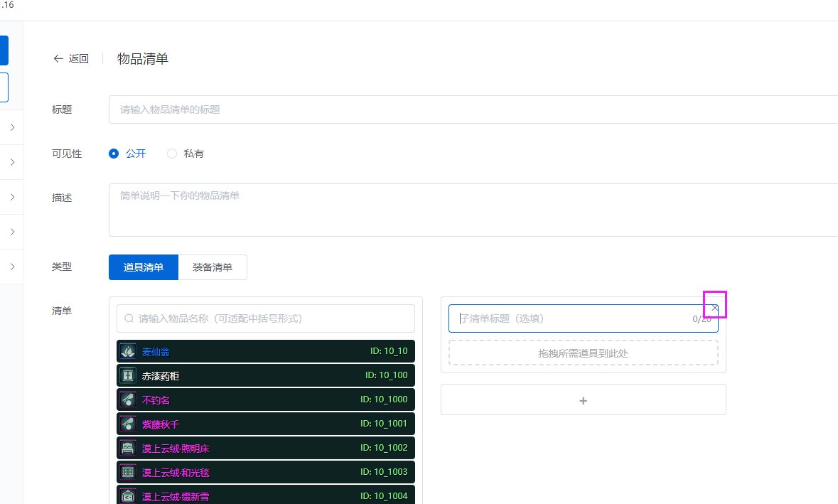
Task: Expand the bottom sidebar chevron
Action: coord(11,266)
